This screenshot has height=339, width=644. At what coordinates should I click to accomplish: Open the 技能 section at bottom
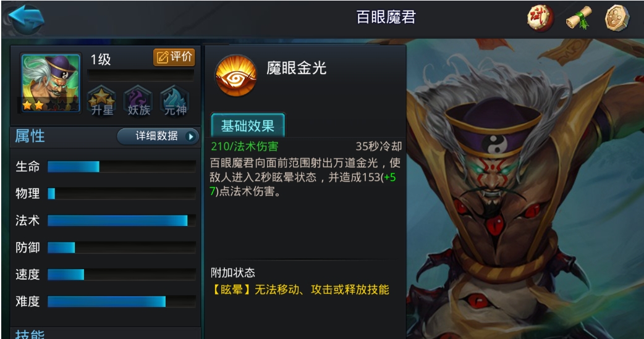click(x=30, y=334)
